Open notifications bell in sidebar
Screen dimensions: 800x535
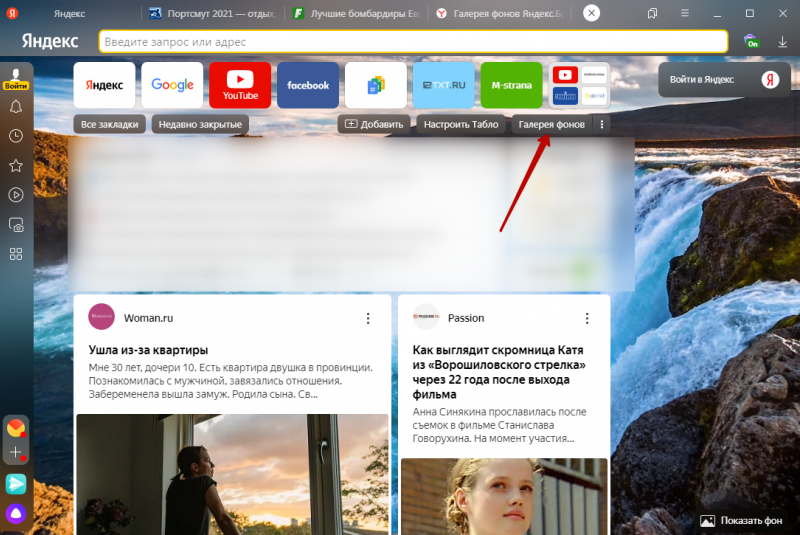(x=16, y=107)
